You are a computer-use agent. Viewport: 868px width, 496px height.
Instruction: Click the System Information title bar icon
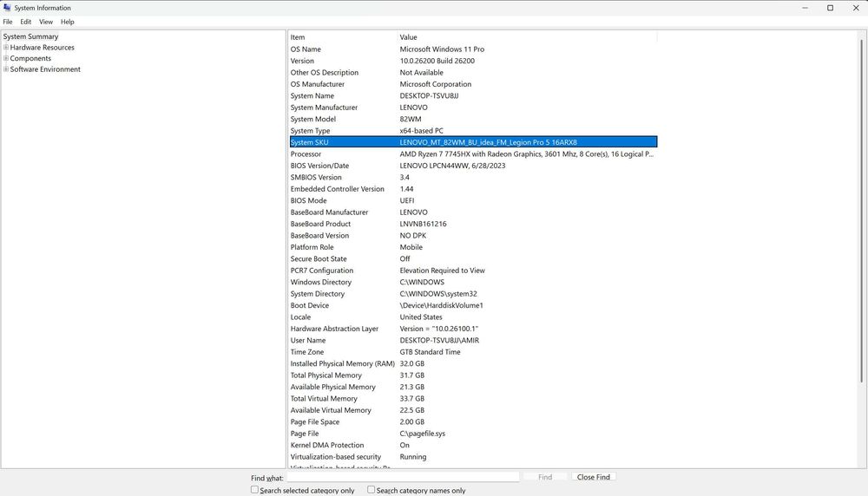click(7, 8)
